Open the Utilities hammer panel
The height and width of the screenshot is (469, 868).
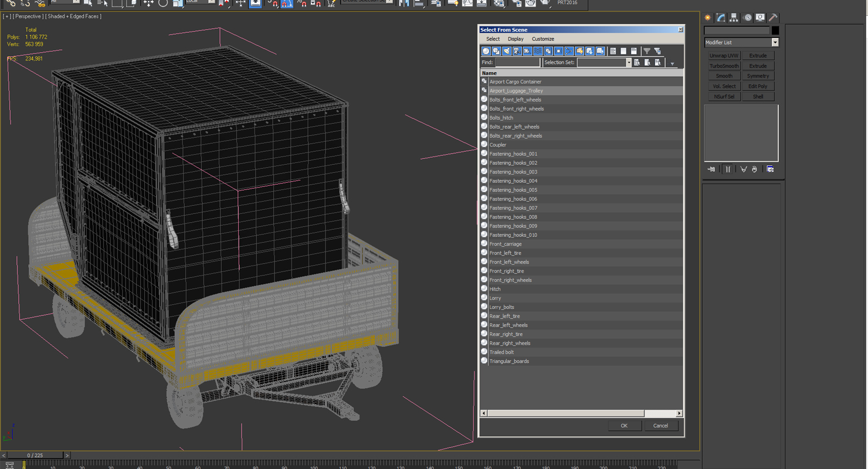[773, 18]
